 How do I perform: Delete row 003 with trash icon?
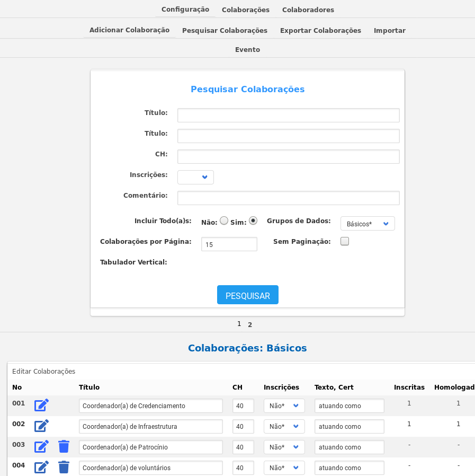point(64,446)
